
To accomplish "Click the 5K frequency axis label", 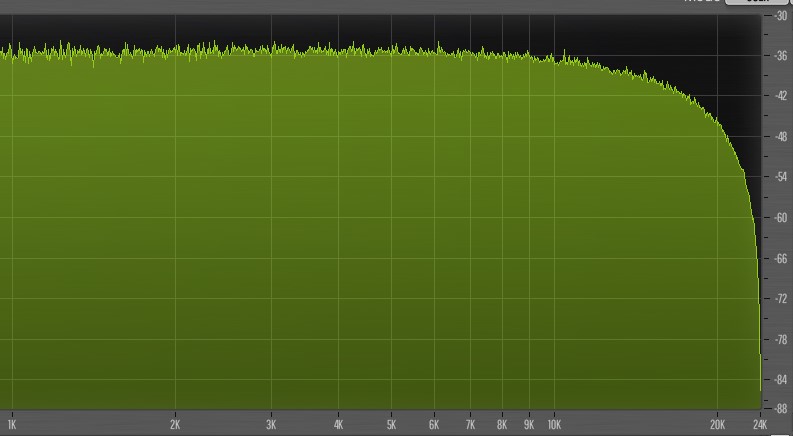I will (391, 425).
